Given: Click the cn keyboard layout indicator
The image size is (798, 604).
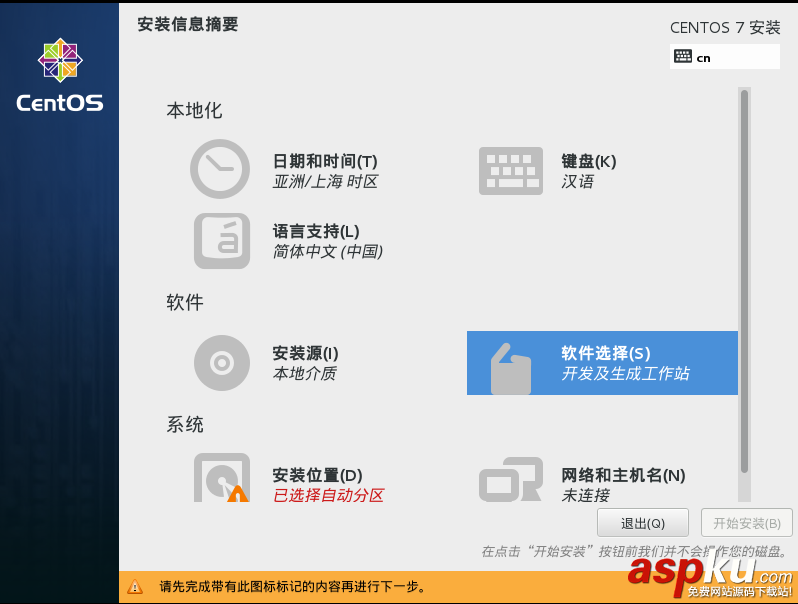Looking at the screenshot, I should [x=725, y=56].
